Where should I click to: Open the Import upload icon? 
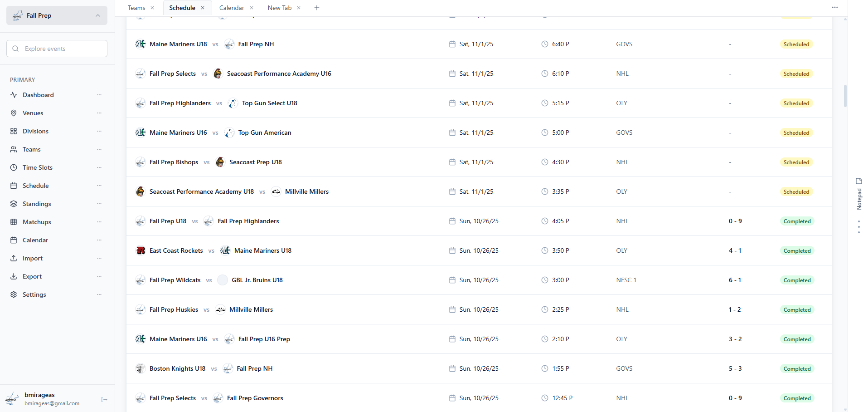click(14, 258)
